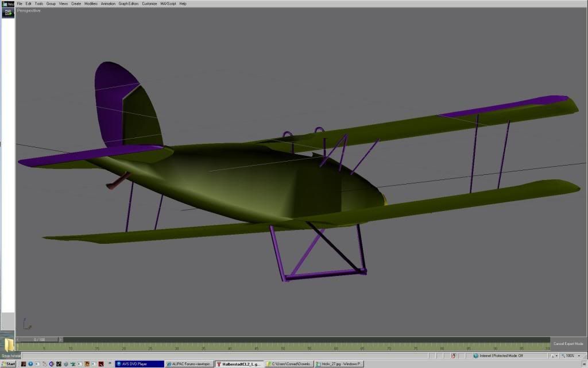Click frame 75 on the timeline ruler
This screenshot has width=588, height=368.
click(416, 347)
